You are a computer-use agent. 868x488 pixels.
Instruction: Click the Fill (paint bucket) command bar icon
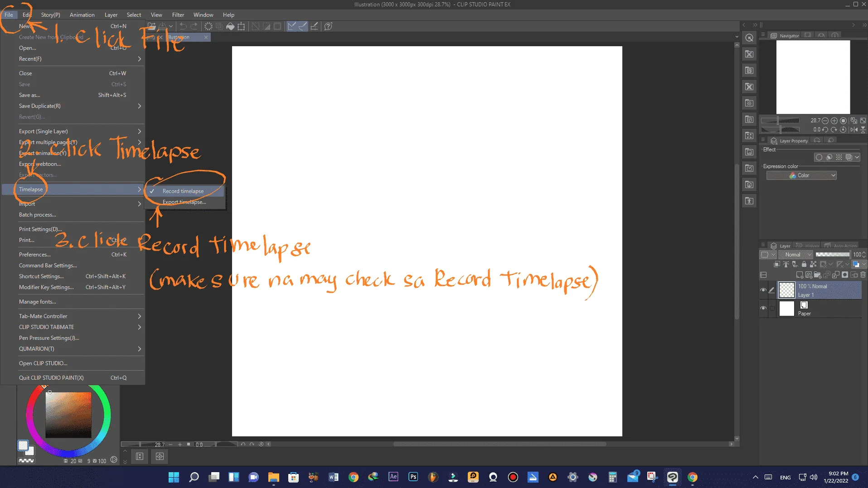tap(230, 26)
